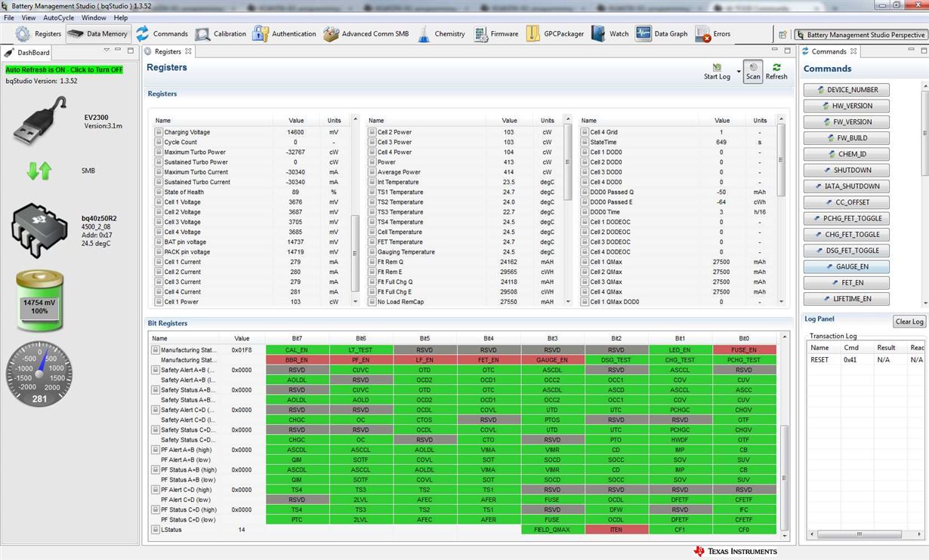Send the HW_VERSION command

pyautogui.click(x=846, y=106)
